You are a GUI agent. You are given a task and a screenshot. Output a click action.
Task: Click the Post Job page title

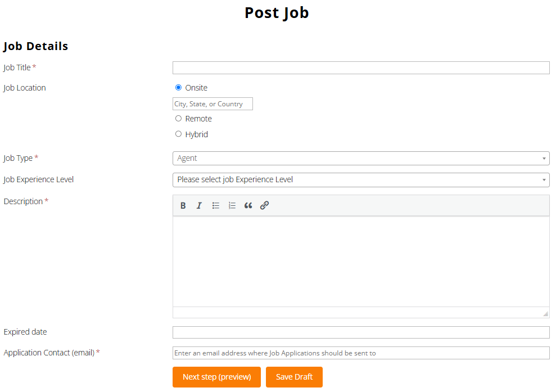point(277,13)
